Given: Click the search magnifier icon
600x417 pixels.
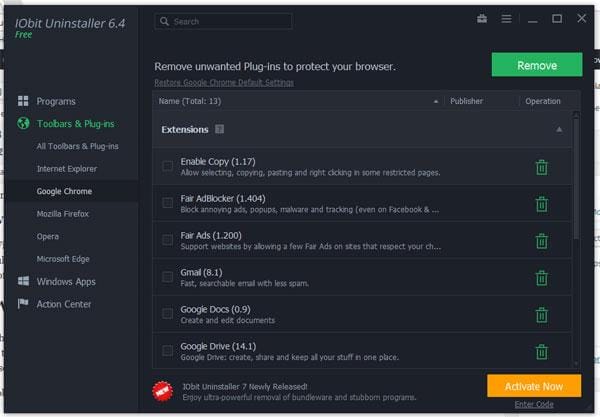Looking at the screenshot, I should click(165, 21).
